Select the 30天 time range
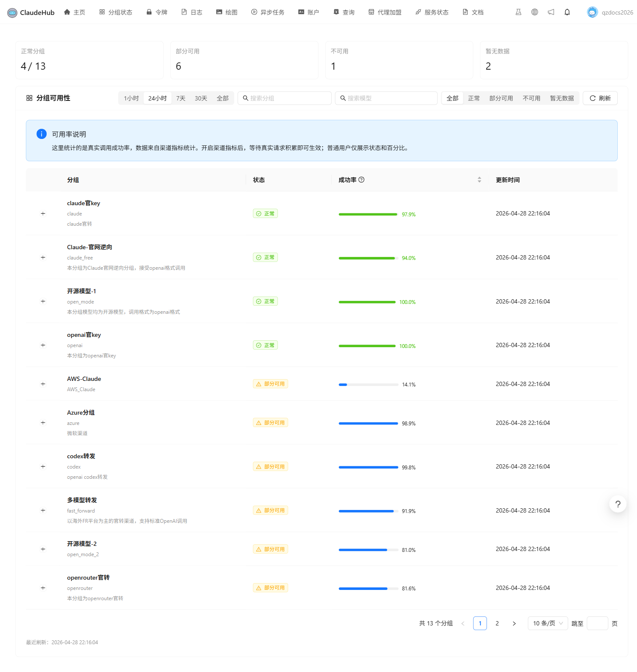Image resolution: width=637 pixels, height=672 pixels. click(201, 98)
